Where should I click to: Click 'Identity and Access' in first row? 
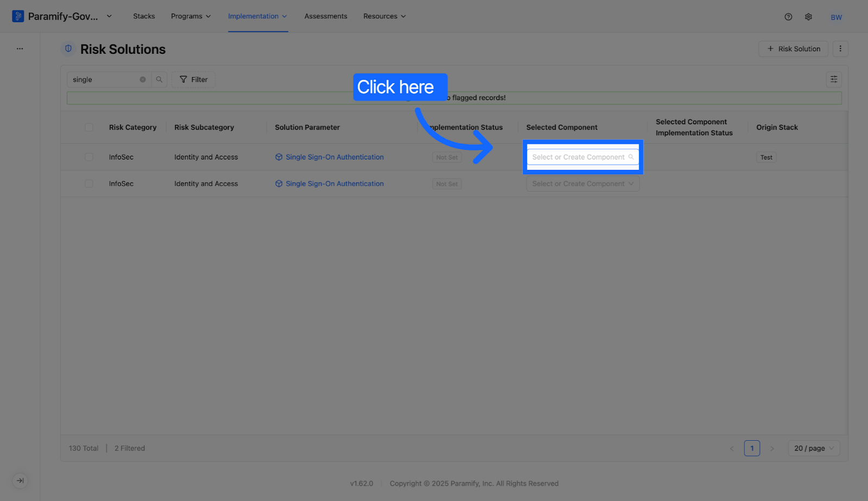coord(206,157)
